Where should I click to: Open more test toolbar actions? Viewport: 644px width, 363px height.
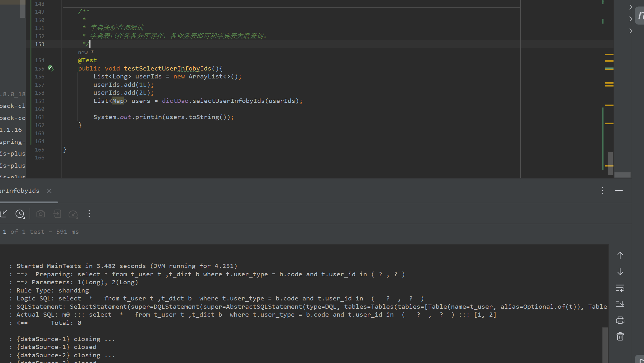[x=89, y=214]
